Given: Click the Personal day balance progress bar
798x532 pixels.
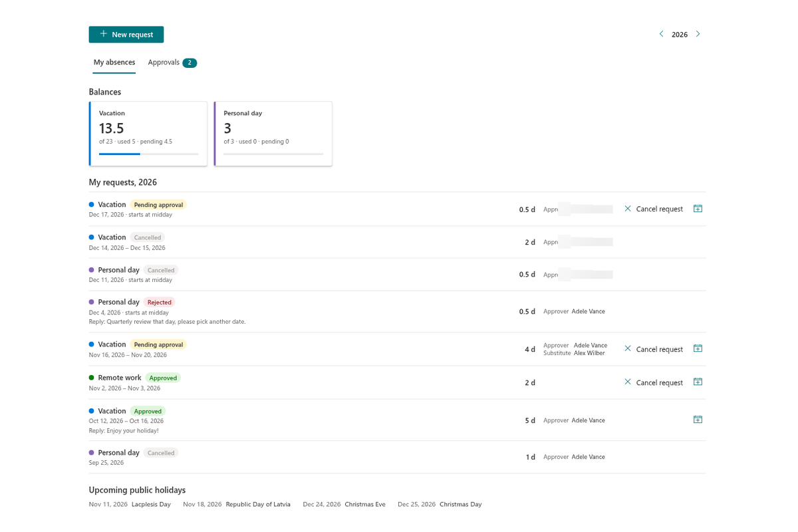Looking at the screenshot, I should 273,154.
